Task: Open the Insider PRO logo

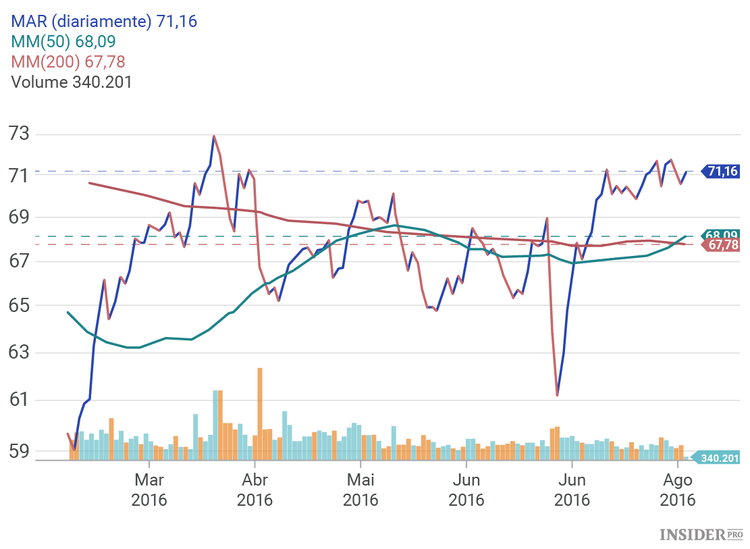Action: [702, 535]
